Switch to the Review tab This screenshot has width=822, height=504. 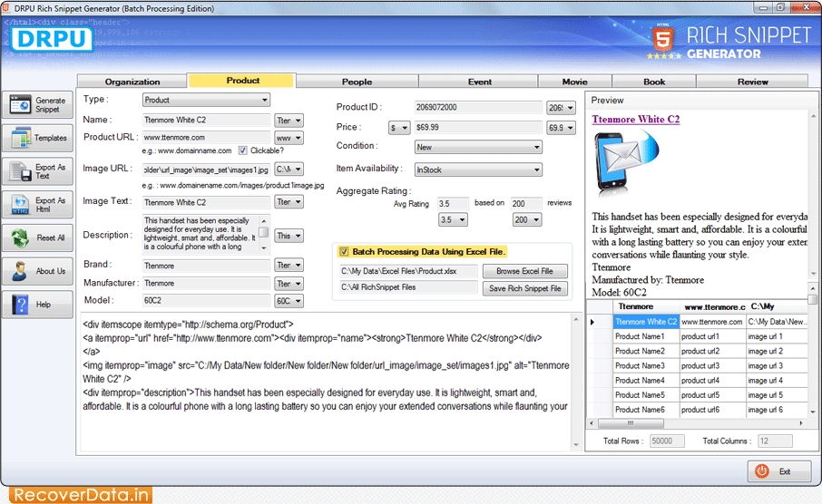pos(752,82)
